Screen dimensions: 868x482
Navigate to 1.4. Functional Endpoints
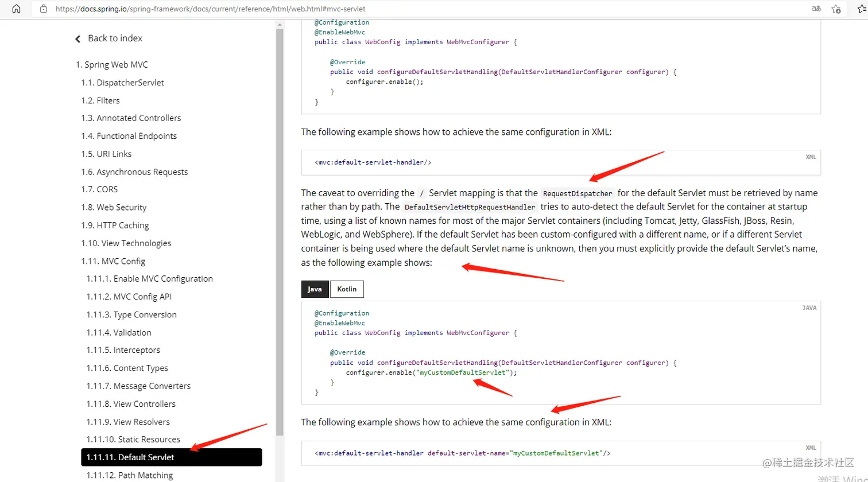129,136
